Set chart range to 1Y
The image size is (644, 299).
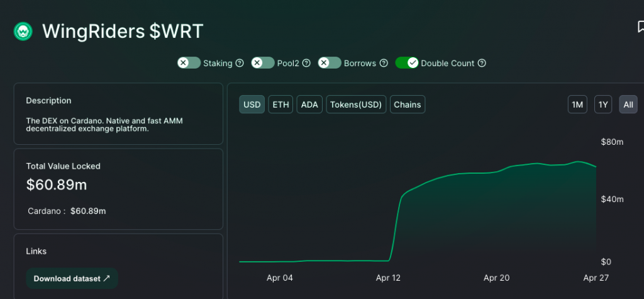click(x=603, y=104)
